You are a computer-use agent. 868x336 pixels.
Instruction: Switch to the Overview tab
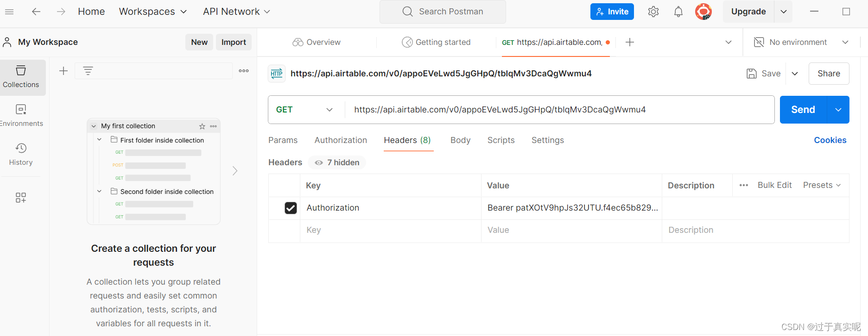pyautogui.click(x=317, y=42)
